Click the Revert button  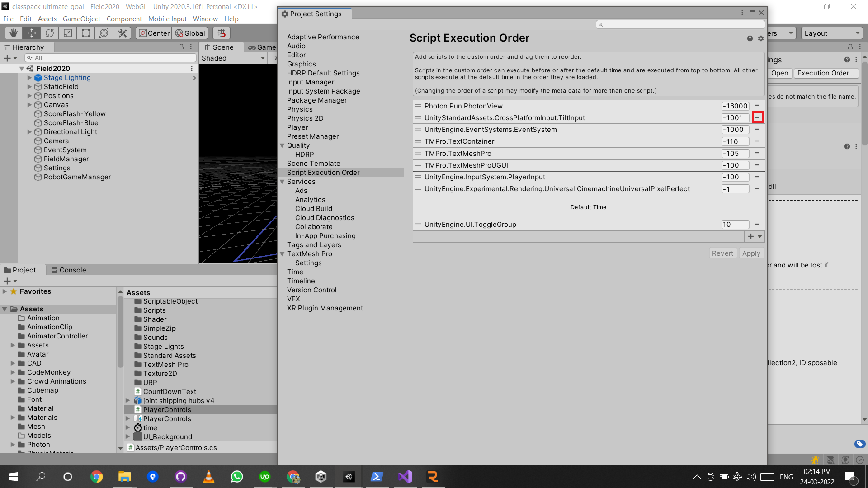[x=722, y=253]
